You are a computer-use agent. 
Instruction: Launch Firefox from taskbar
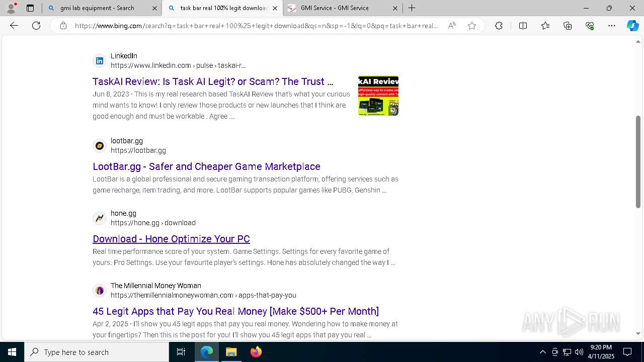[256, 352]
